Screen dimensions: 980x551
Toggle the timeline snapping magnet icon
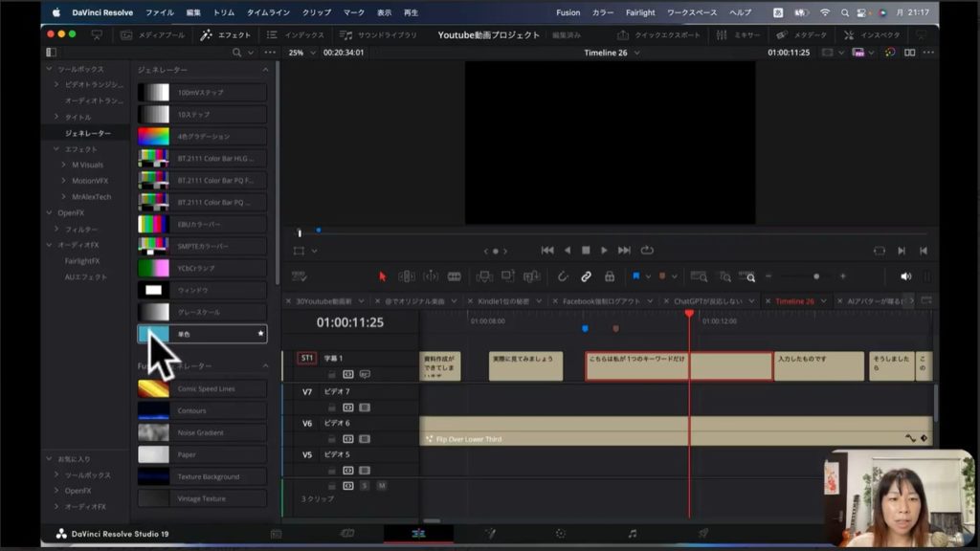coord(564,276)
